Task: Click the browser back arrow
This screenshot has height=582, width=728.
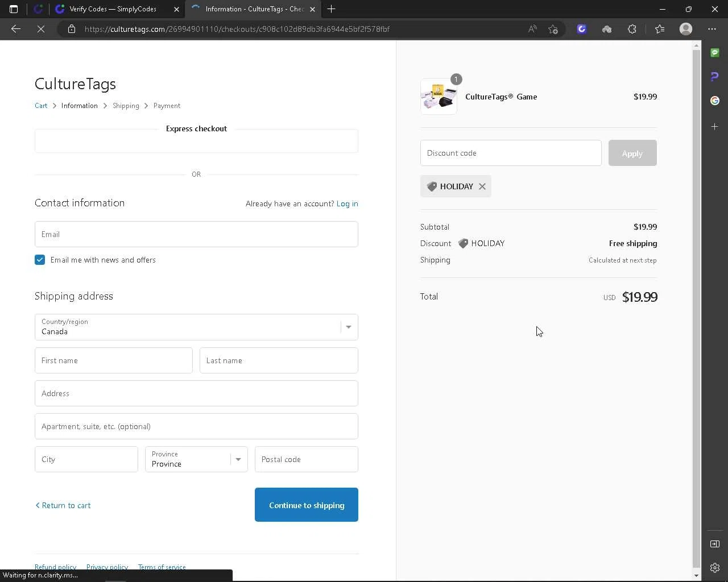Action: pos(16,29)
